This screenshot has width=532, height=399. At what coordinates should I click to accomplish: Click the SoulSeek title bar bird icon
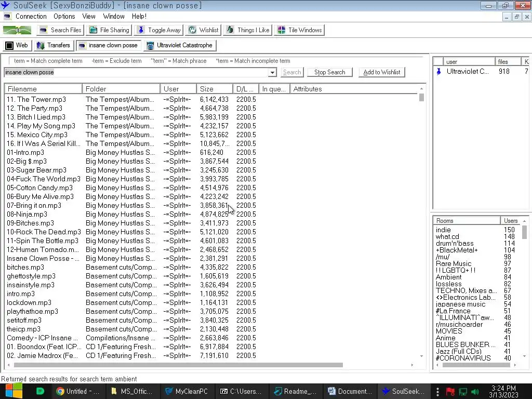point(5,5)
